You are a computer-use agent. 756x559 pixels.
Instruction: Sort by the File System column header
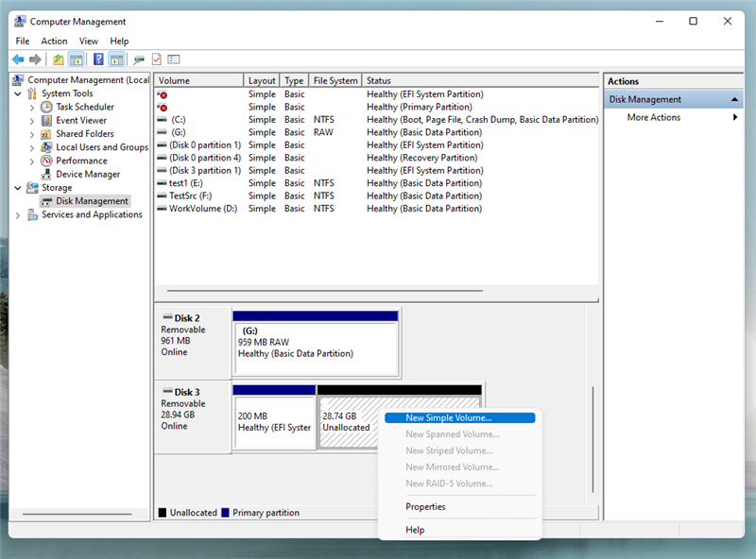335,80
